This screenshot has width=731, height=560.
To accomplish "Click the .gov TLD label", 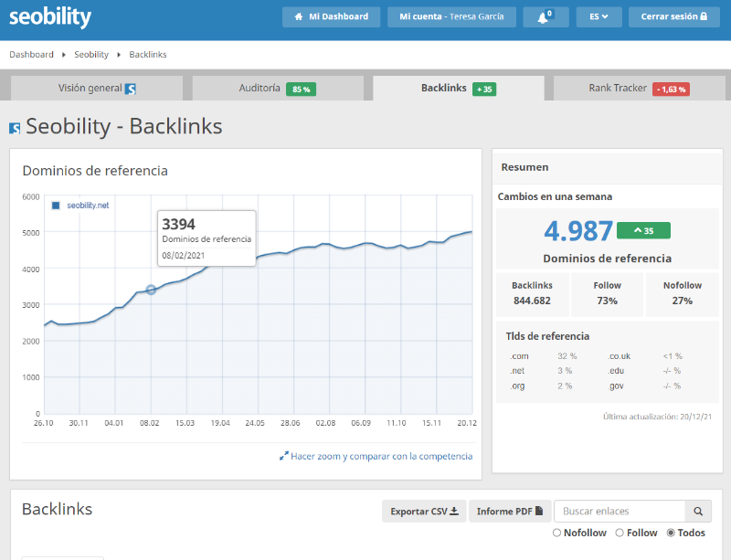I will pos(616,386).
